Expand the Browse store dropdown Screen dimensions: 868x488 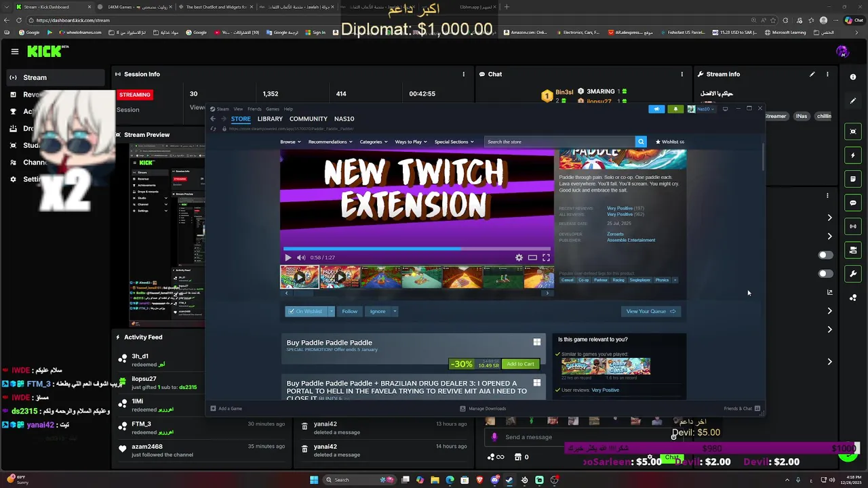(x=290, y=142)
